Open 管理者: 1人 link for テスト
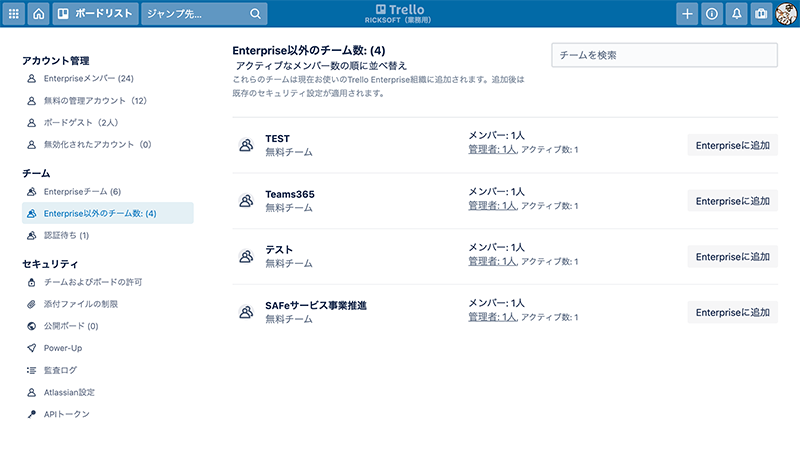The width and height of the screenshot is (800, 450). pyautogui.click(x=493, y=261)
